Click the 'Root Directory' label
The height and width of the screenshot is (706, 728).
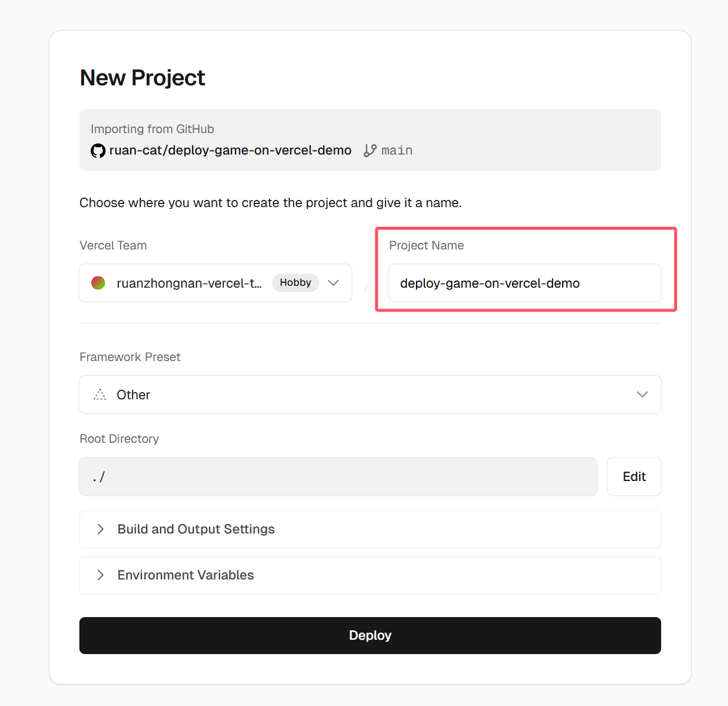tap(119, 439)
